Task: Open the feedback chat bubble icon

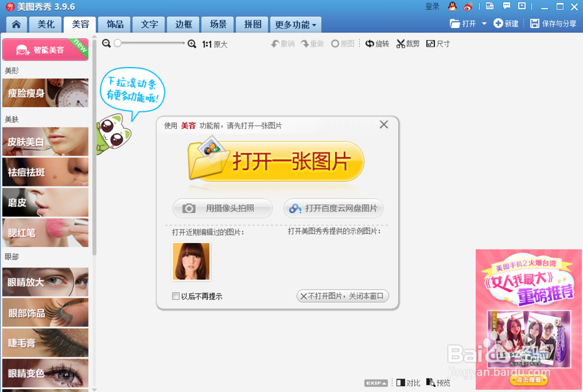Action: (507, 6)
